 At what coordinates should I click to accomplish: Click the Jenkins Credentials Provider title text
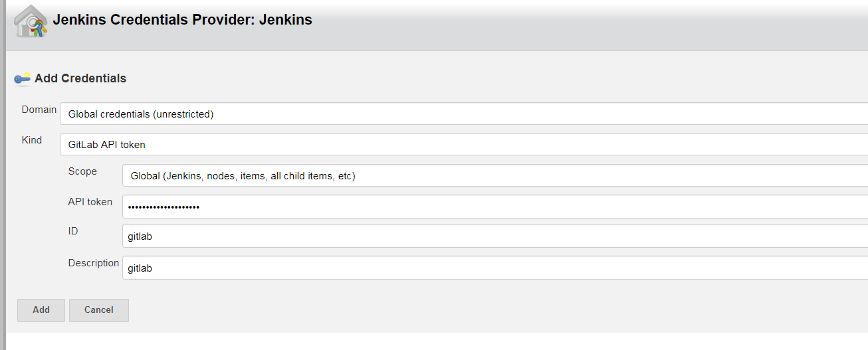pyautogui.click(x=182, y=20)
